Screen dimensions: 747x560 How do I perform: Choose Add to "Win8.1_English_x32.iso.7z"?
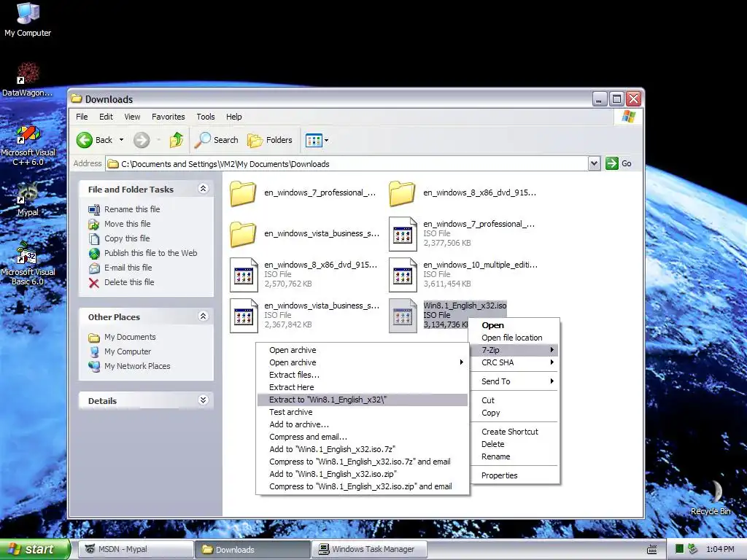[x=362, y=449]
